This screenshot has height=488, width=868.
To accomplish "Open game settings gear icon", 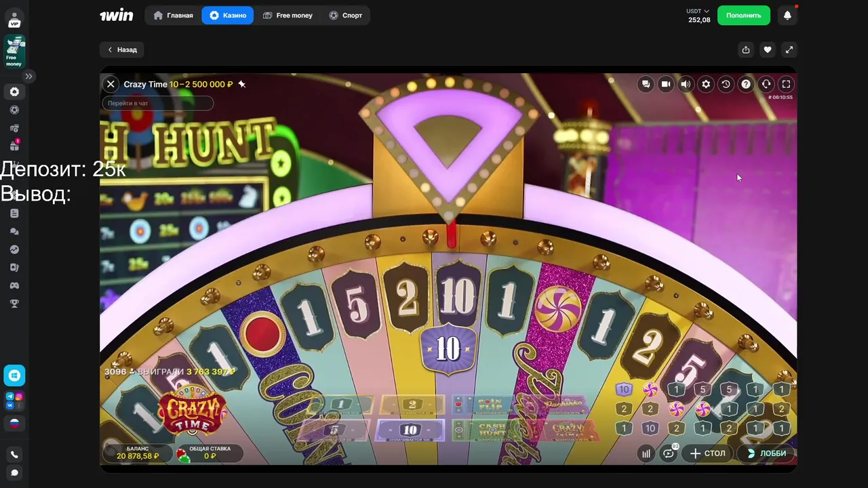I will tap(706, 84).
